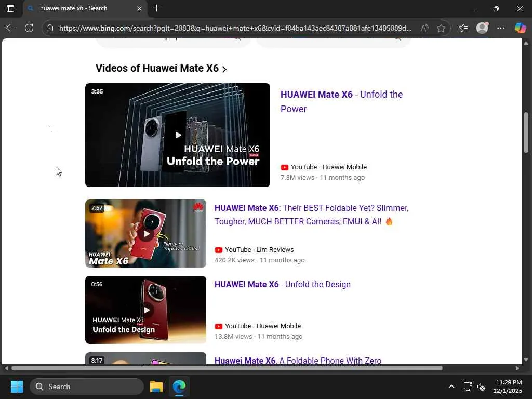The height and width of the screenshot is (399, 532).
Task: Play the Lim Reviews 7:57 video thumbnail
Action: 145,233
